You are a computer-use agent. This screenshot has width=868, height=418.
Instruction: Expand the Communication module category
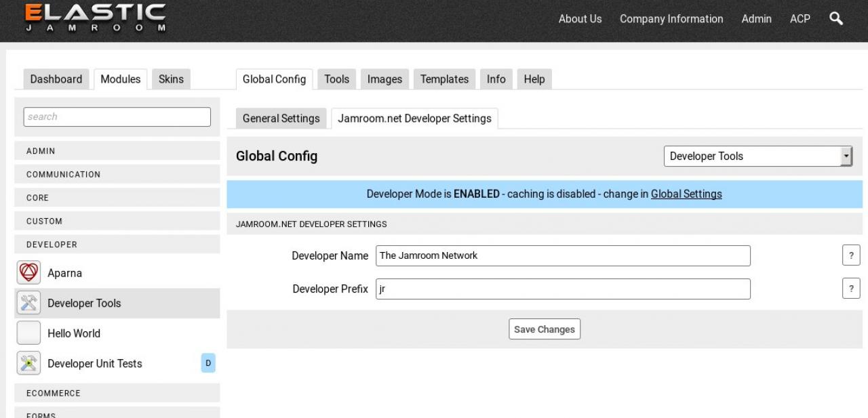tap(117, 174)
